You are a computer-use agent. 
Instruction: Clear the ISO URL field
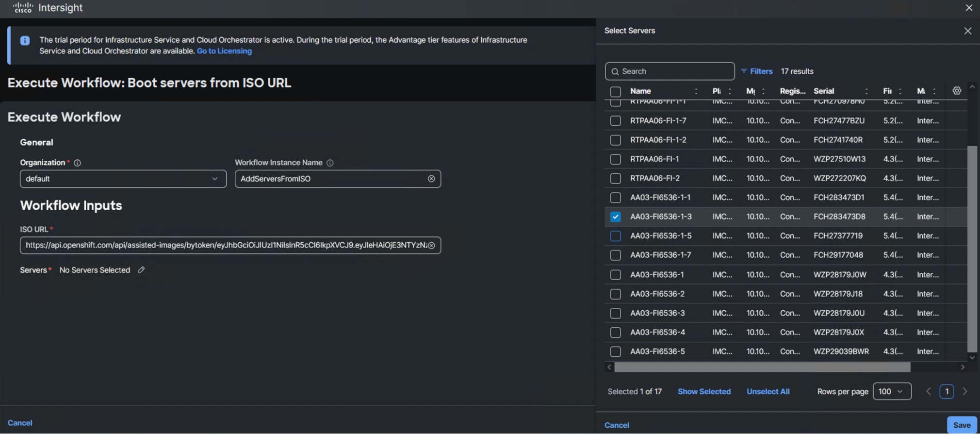click(x=431, y=246)
